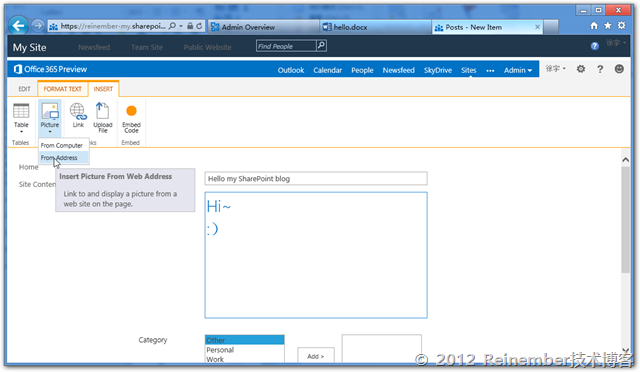Click the smiley feedback icon
Screen dimensions: 640x372
click(619, 69)
